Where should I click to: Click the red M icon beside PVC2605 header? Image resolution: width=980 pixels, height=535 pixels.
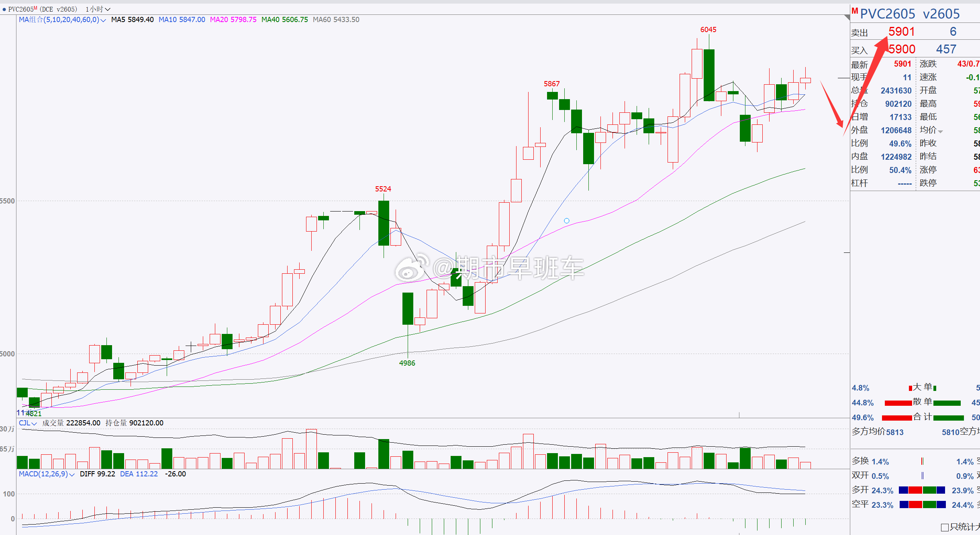[x=855, y=11]
